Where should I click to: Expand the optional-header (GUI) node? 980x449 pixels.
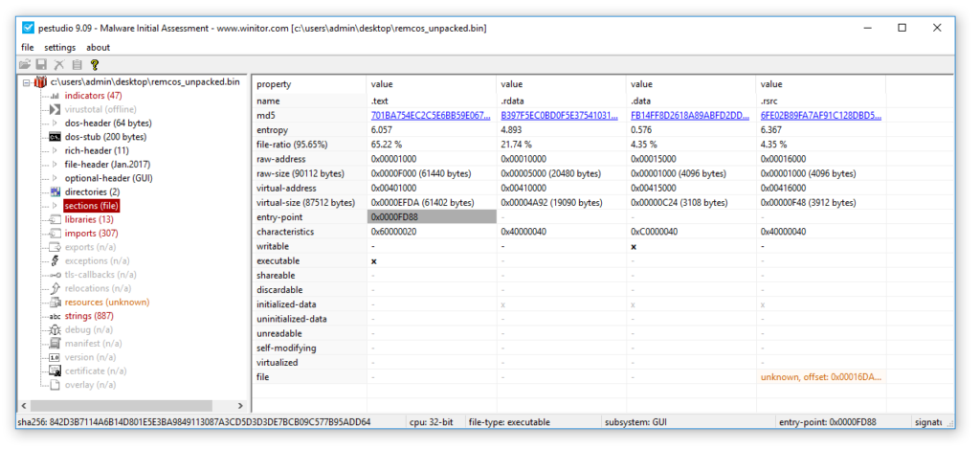[x=55, y=178]
